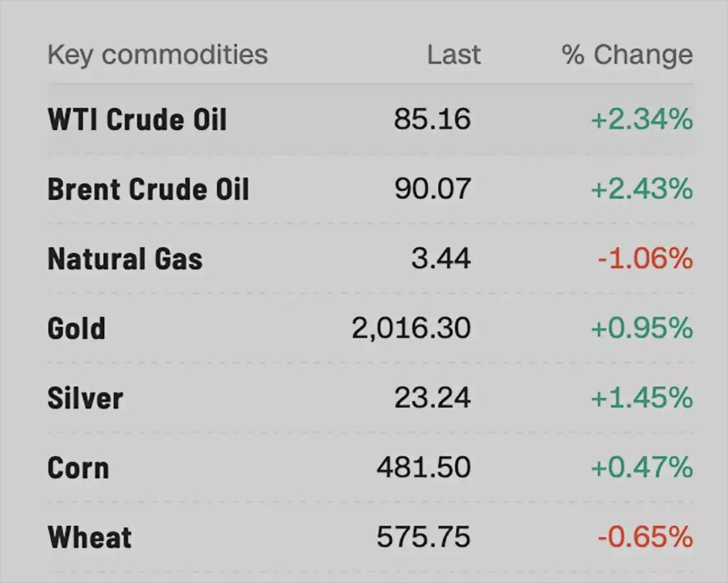The width and height of the screenshot is (728, 583).
Task: Select the Natural Gas commodity
Action: tap(125, 259)
